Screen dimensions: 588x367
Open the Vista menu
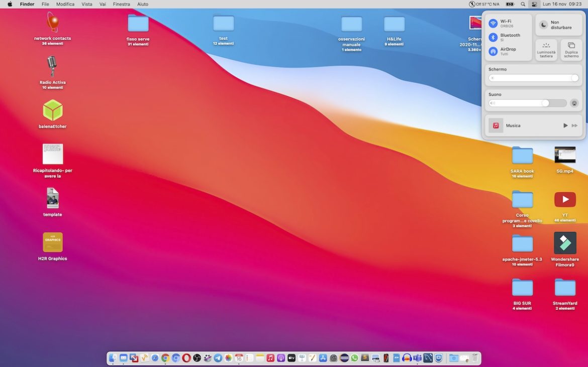coord(86,4)
